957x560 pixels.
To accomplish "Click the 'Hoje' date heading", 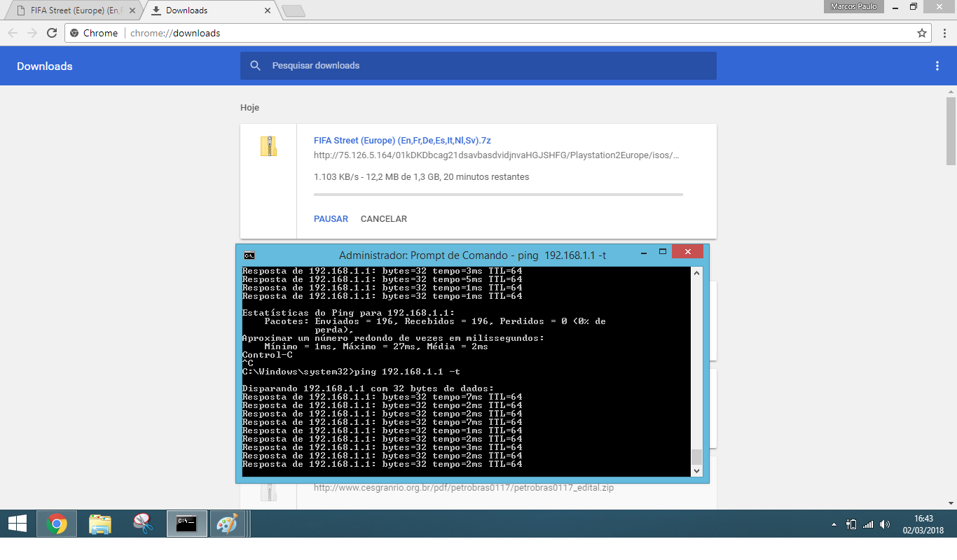I will point(250,108).
